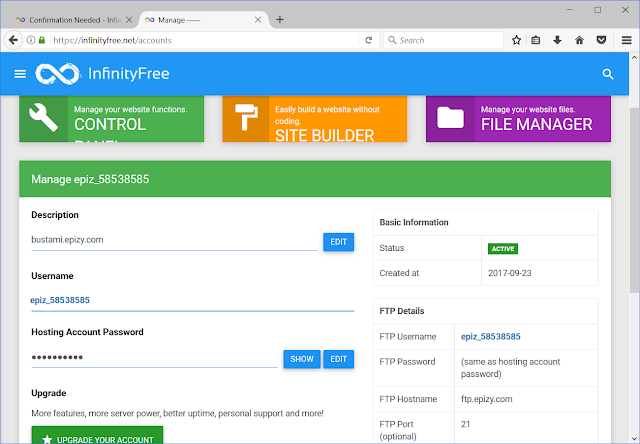This screenshot has height=444, width=640.
Task: Edit the account description
Action: (x=338, y=242)
